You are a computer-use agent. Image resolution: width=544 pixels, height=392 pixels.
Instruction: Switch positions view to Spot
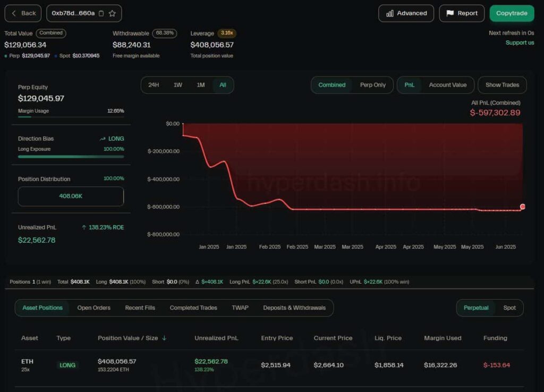(x=509, y=308)
